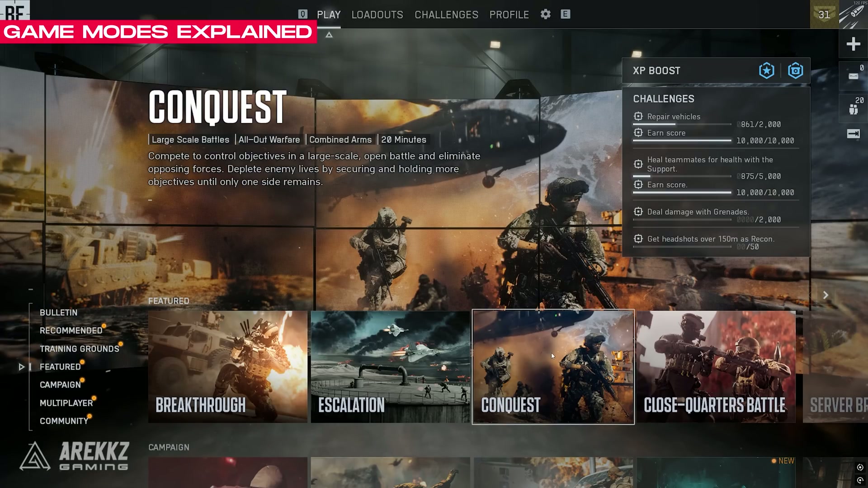Switch to the LOADOUTS tab
868x488 pixels.
377,14
